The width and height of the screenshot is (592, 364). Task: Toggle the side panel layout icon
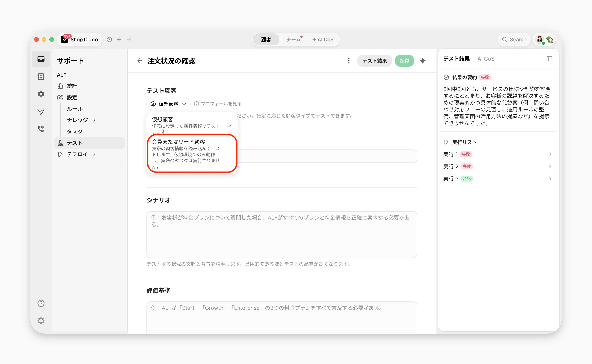(549, 59)
